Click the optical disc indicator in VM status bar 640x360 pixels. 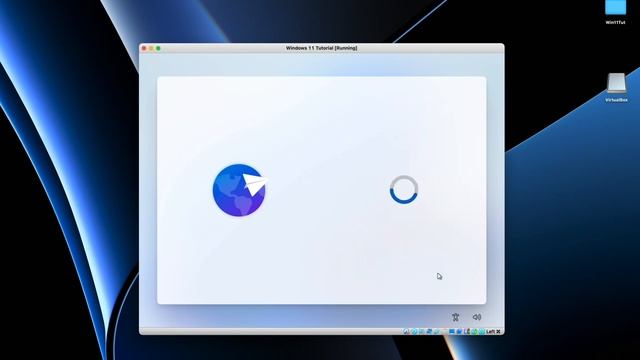414,331
